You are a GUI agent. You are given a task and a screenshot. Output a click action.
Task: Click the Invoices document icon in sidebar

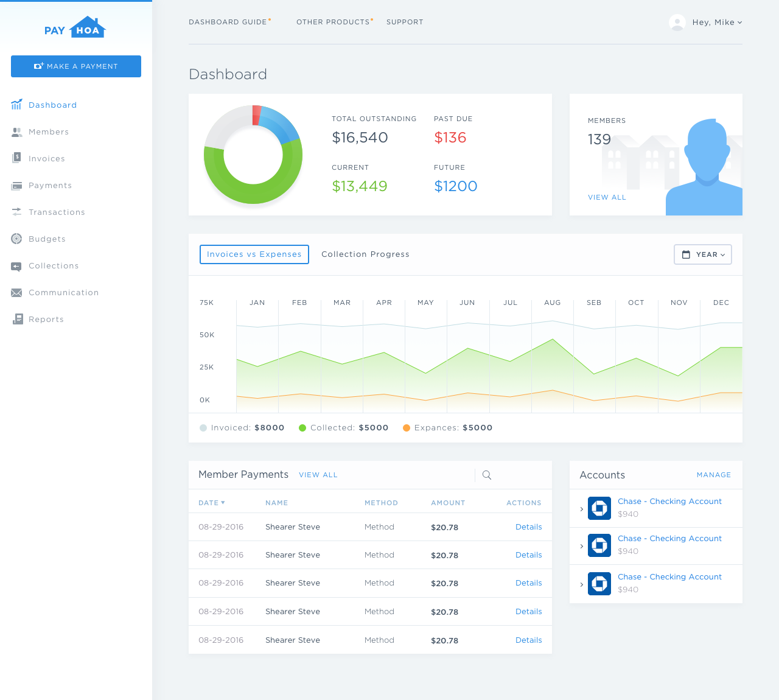click(x=16, y=158)
